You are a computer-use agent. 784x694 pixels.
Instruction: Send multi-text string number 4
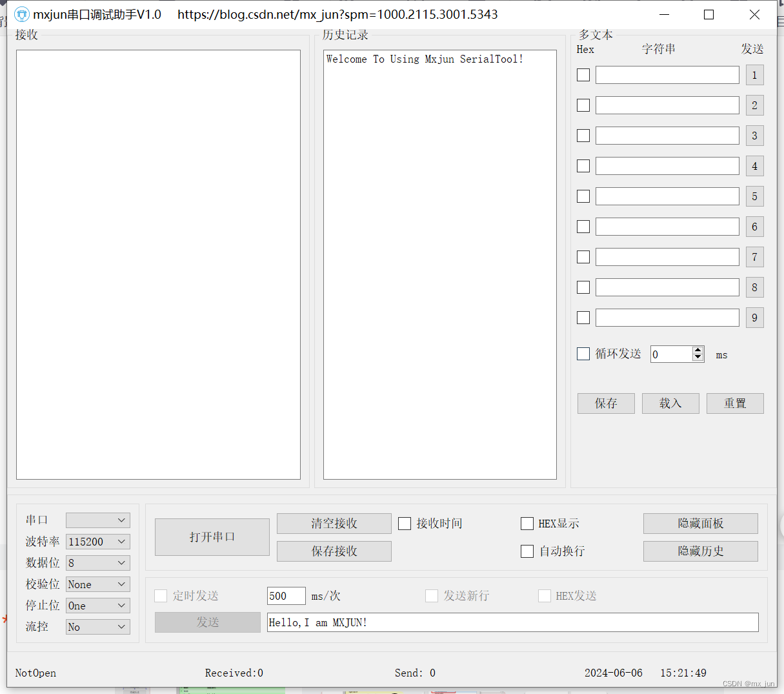point(755,166)
